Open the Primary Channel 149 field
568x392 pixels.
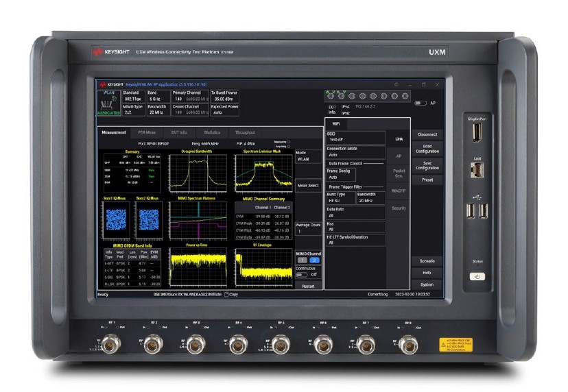click(x=190, y=96)
